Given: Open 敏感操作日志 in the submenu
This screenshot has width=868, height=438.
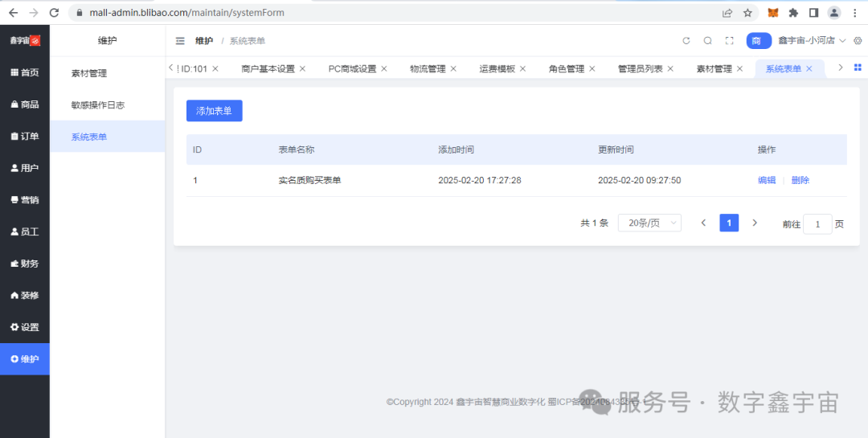Looking at the screenshot, I should coord(108,104).
